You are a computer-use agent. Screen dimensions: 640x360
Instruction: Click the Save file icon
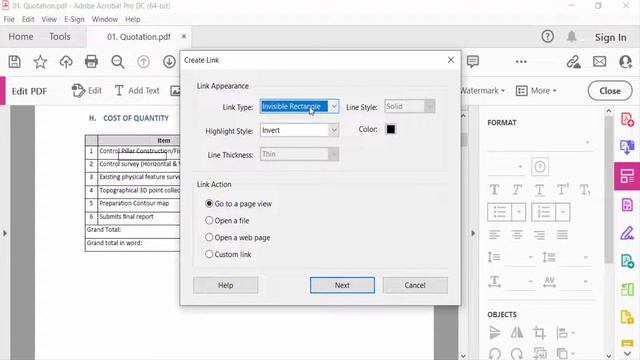15,62
